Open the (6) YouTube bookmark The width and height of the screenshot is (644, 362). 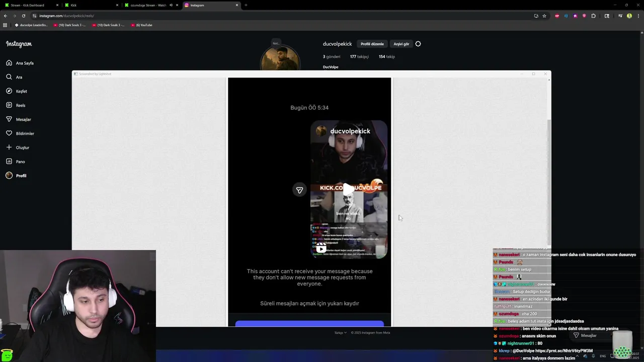[x=141, y=25]
